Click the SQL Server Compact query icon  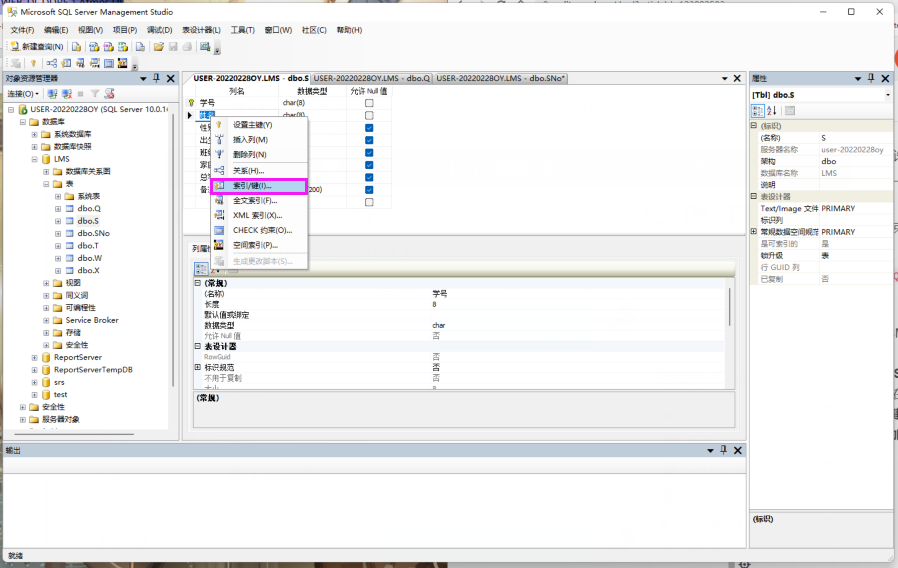(x=140, y=47)
